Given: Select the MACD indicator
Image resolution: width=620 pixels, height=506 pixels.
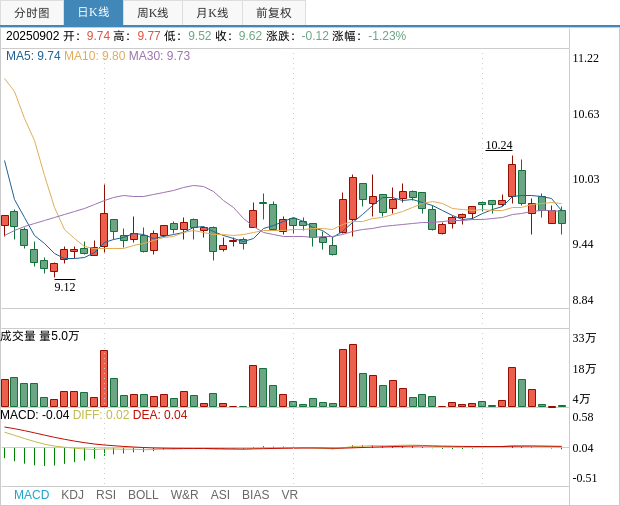Looking at the screenshot, I should click(x=32, y=495).
